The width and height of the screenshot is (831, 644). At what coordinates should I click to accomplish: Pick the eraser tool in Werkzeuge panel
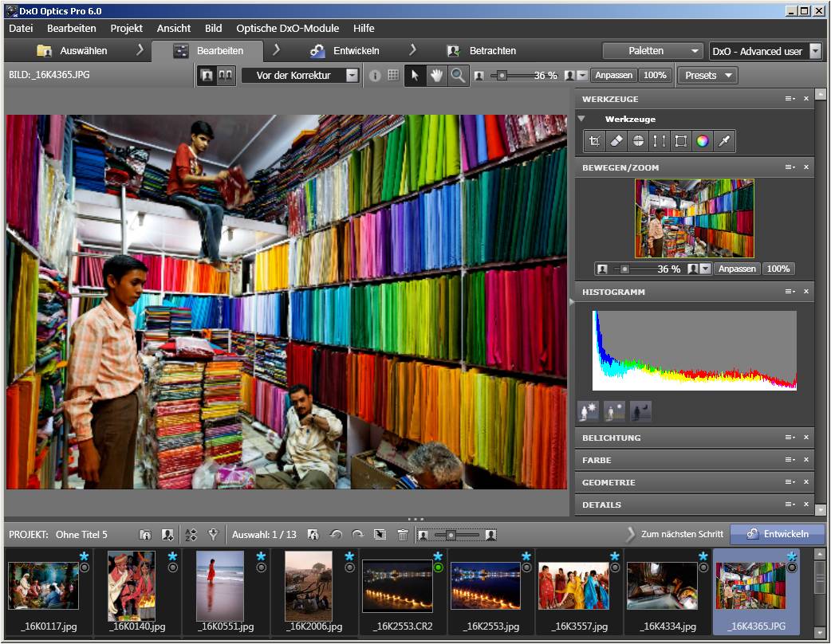point(616,141)
